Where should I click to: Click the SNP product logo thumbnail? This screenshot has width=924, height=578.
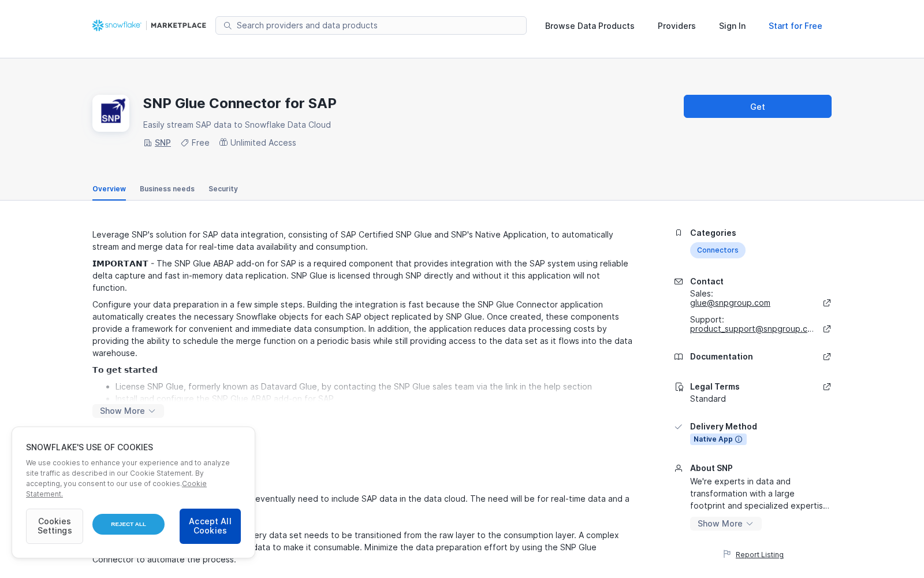click(x=111, y=113)
